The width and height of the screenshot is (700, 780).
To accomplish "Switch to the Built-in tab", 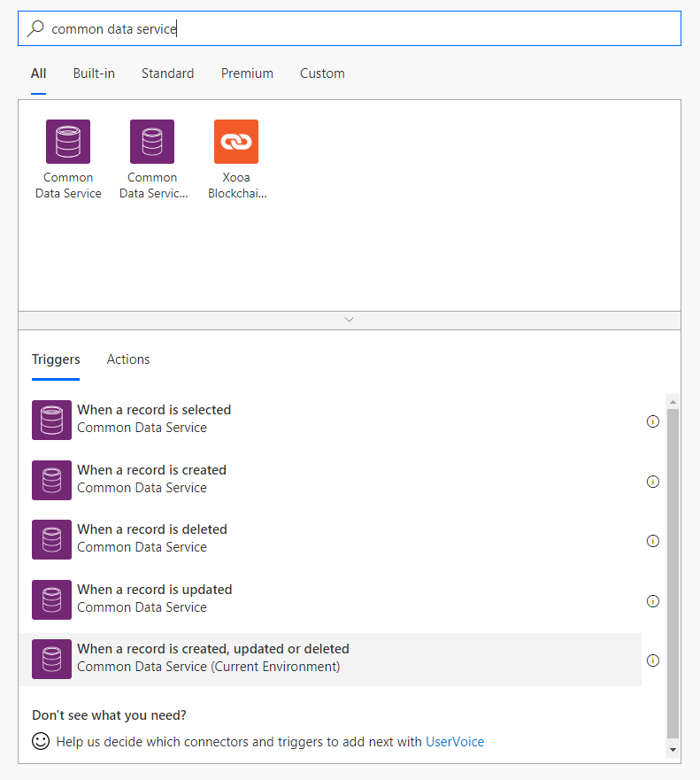I will [94, 73].
